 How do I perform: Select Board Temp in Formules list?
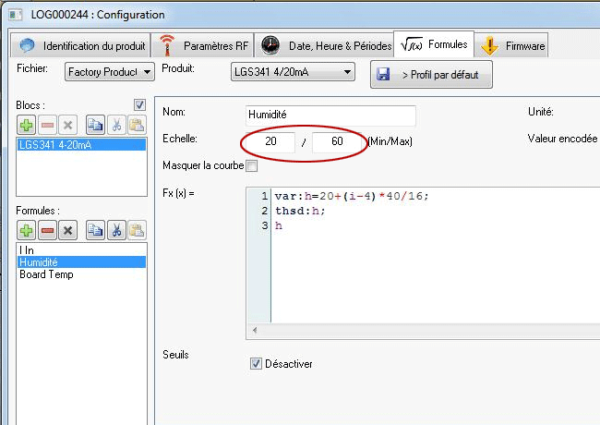[x=82, y=274]
